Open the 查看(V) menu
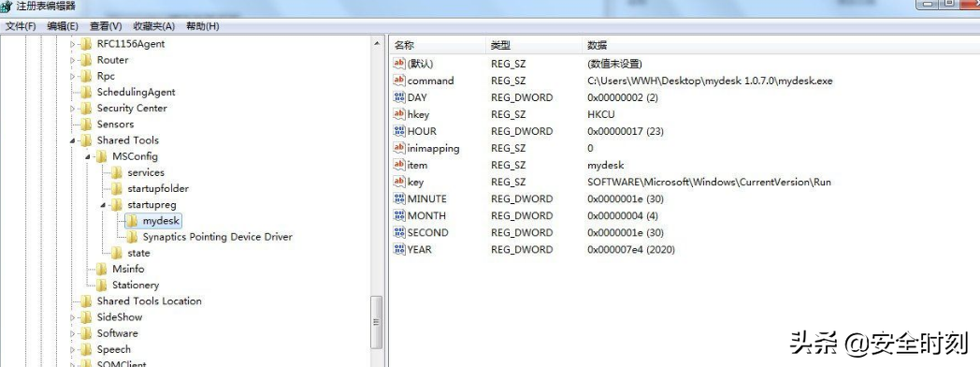Screen dimensions: 980x367 (x=106, y=26)
